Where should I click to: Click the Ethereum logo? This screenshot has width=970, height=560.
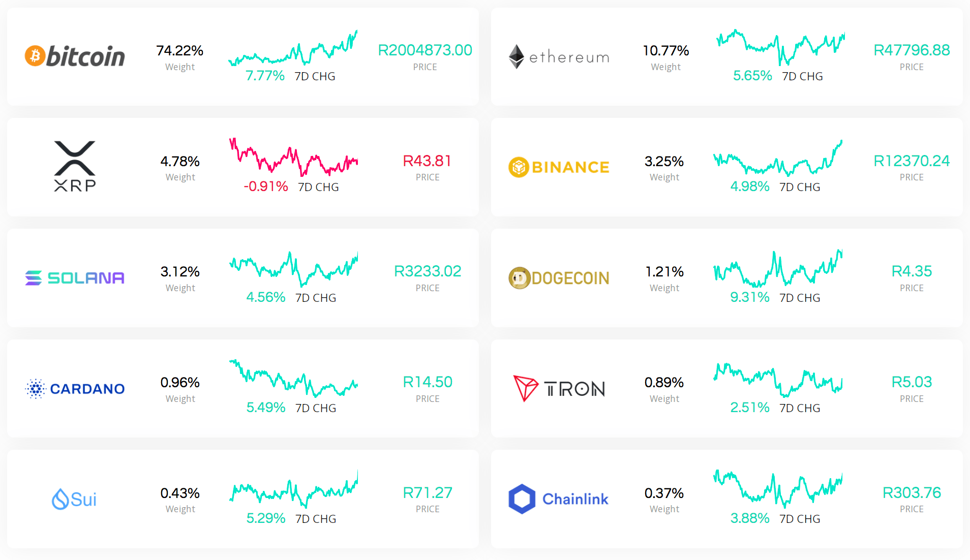coord(559,56)
